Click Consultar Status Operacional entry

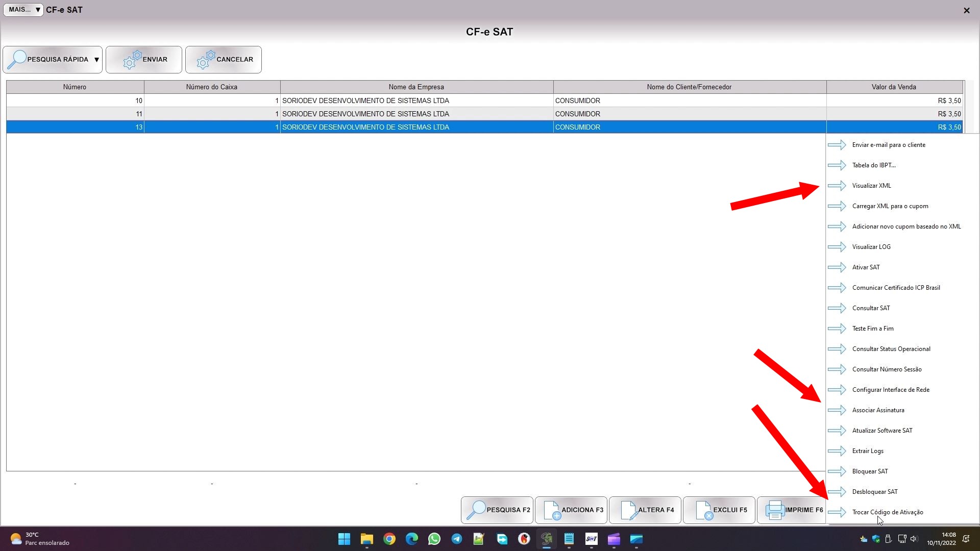(x=891, y=349)
